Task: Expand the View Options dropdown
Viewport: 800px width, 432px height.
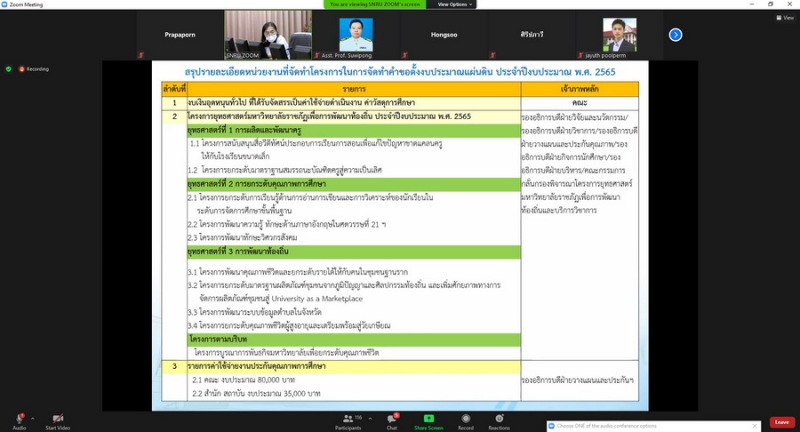Action: pos(480,4)
